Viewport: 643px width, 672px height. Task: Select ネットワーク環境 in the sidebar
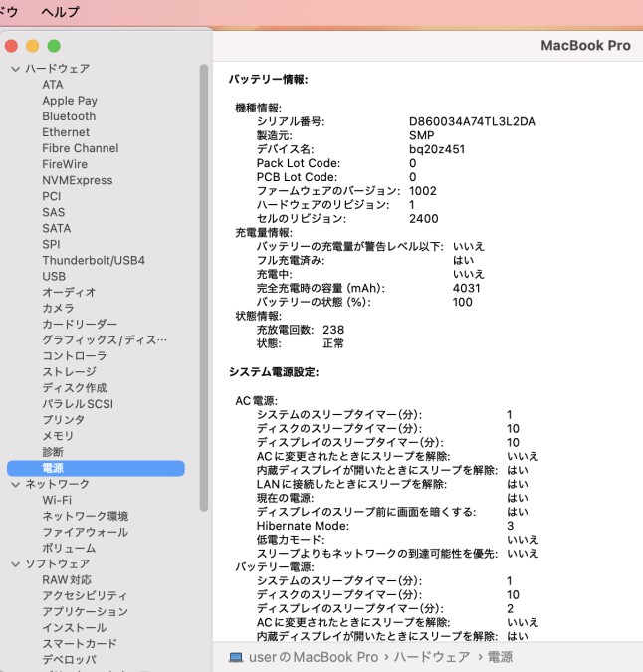click(x=86, y=516)
